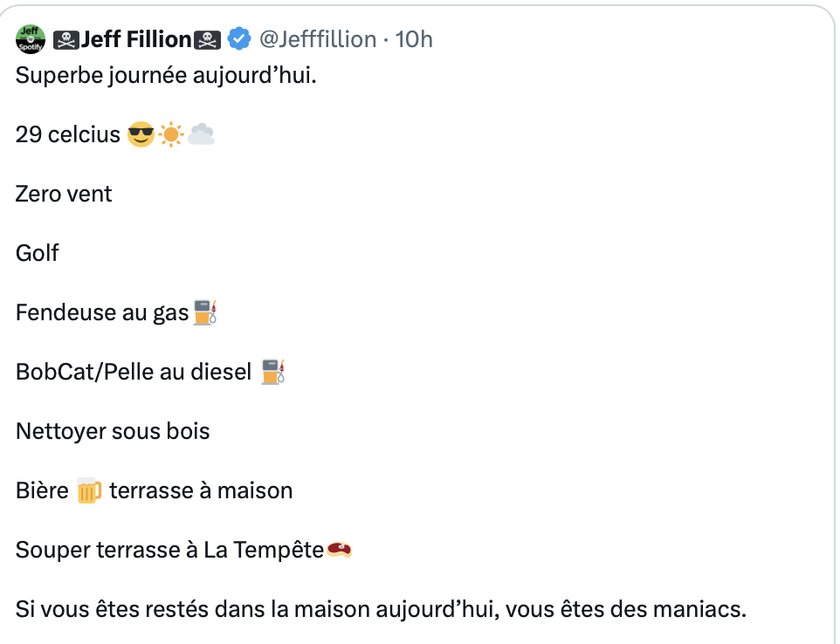Click the beer mug emoji
840x644 pixels.
pyautogui.click(x=89, y=491)
